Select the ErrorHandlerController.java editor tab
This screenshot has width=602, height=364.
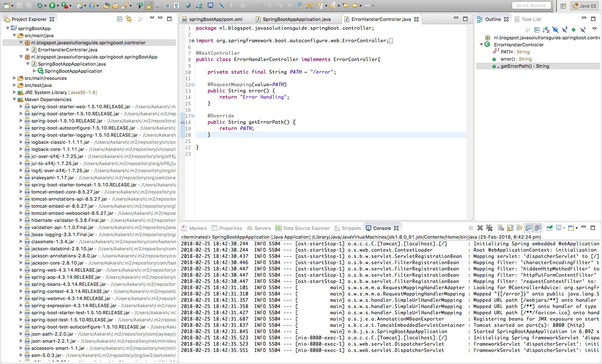click(x=381, y=19)
